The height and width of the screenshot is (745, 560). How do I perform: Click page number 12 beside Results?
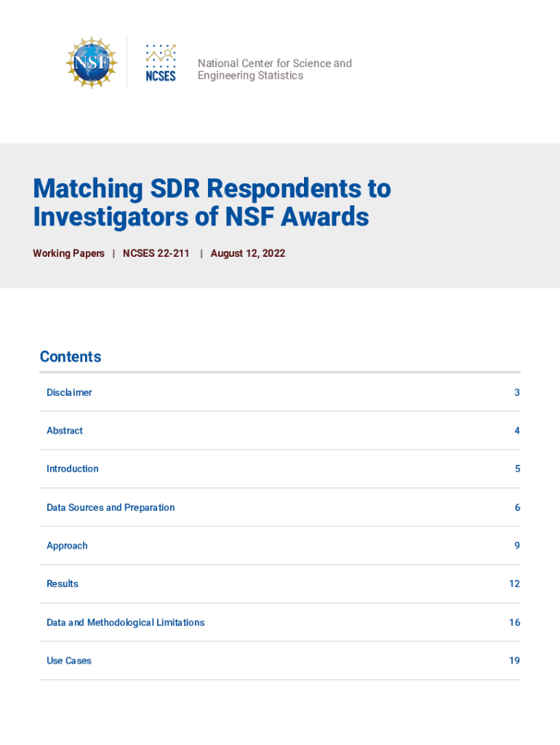pyautogui.click(x=514, y=583)
